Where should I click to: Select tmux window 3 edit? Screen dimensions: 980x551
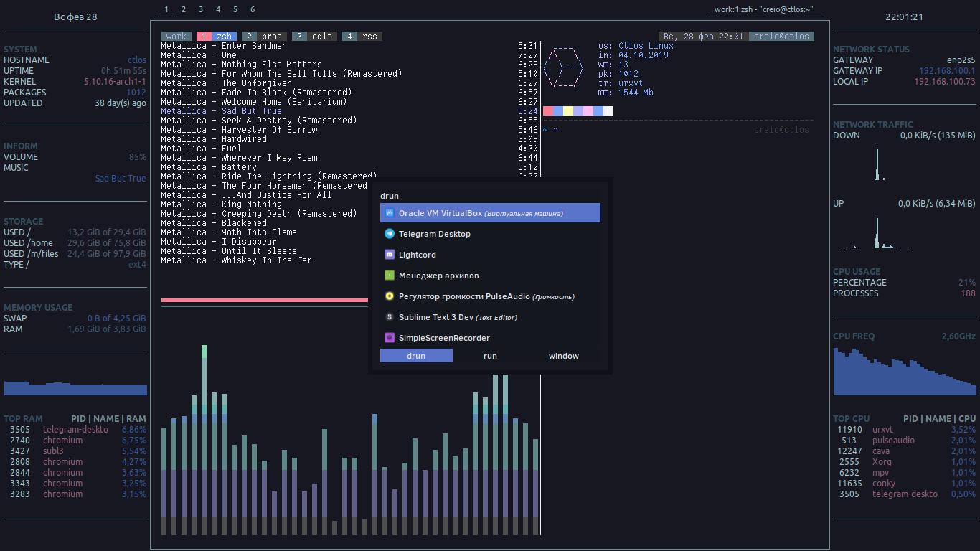[x=314, y=37]
